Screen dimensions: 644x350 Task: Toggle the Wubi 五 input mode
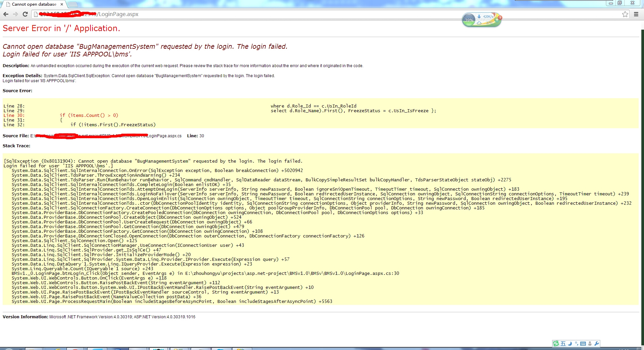[x=563, y=343]
